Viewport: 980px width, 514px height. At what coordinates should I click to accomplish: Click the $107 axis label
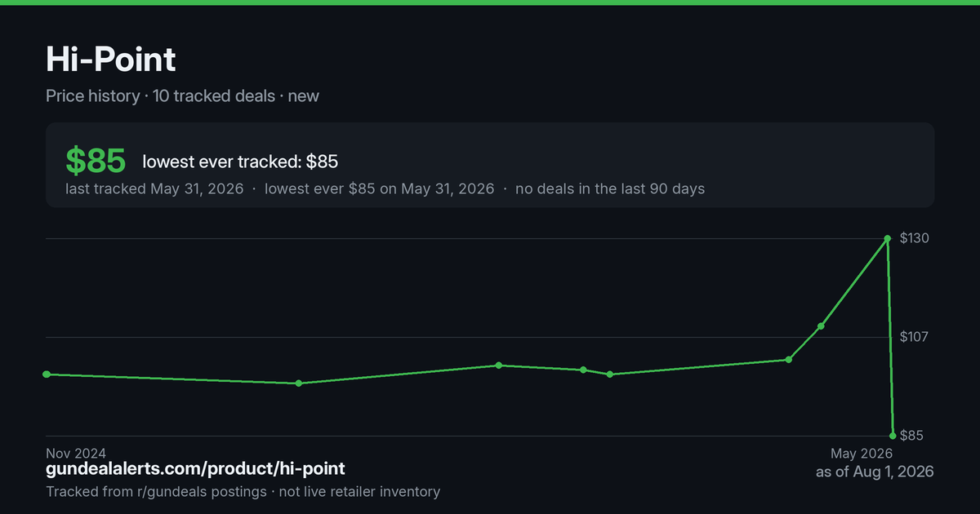pos(915,337)
